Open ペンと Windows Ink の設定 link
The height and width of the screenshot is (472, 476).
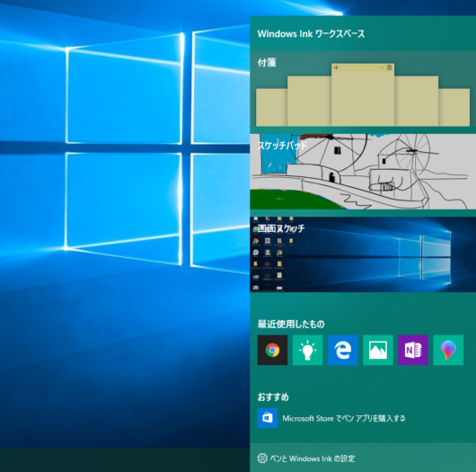pos(313,459)
